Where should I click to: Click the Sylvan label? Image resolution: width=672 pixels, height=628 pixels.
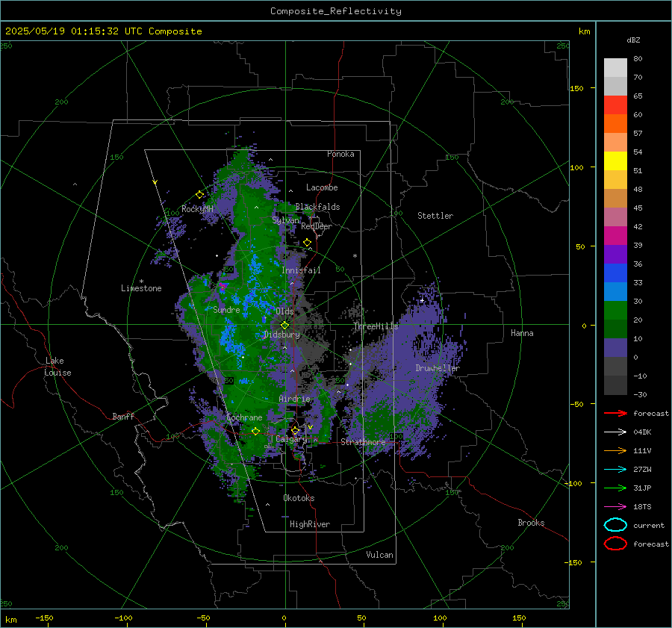pos(285,220)
